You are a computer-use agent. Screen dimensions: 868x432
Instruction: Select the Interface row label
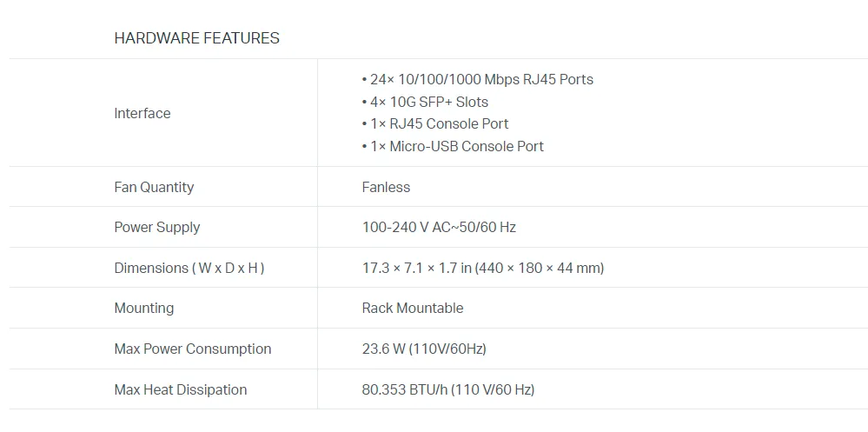pyautogui.click(x=142, y=113)
